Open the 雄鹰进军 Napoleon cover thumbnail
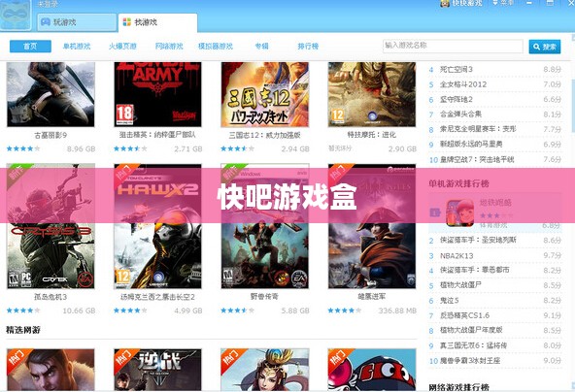Image resolution: width=575 pixels, height=392 pixels. tap(372, 226)
